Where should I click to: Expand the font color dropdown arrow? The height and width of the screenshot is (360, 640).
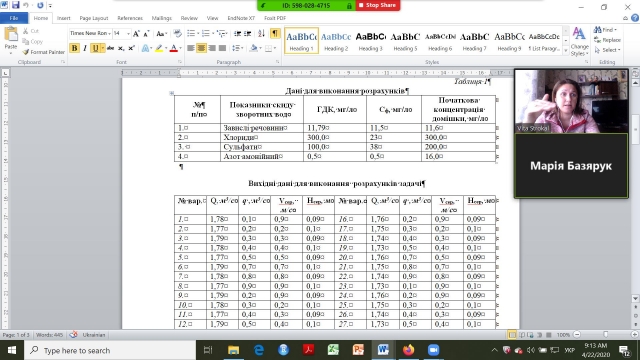pyautogui.click(x=180, y=48)
